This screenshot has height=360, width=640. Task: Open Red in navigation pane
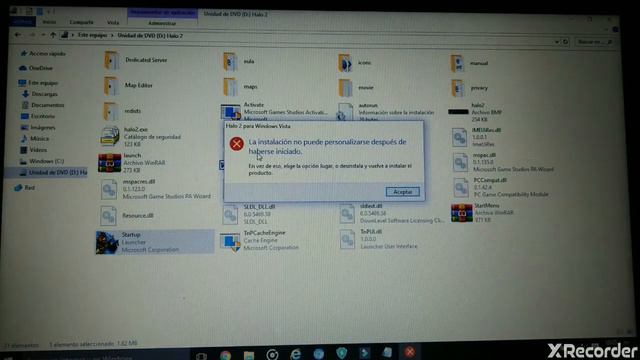pos(25,188)
